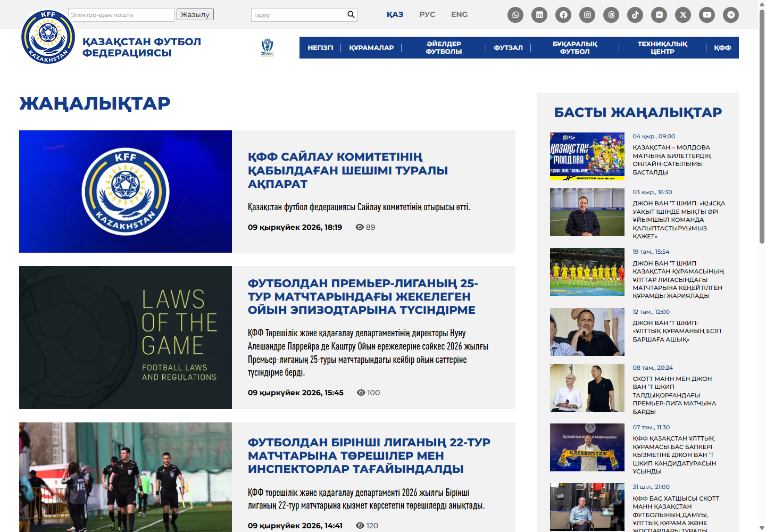
Task: Open sidebar news ҚФФ бас хатшысы Скотт Манн
Action: tap(676, 514)
